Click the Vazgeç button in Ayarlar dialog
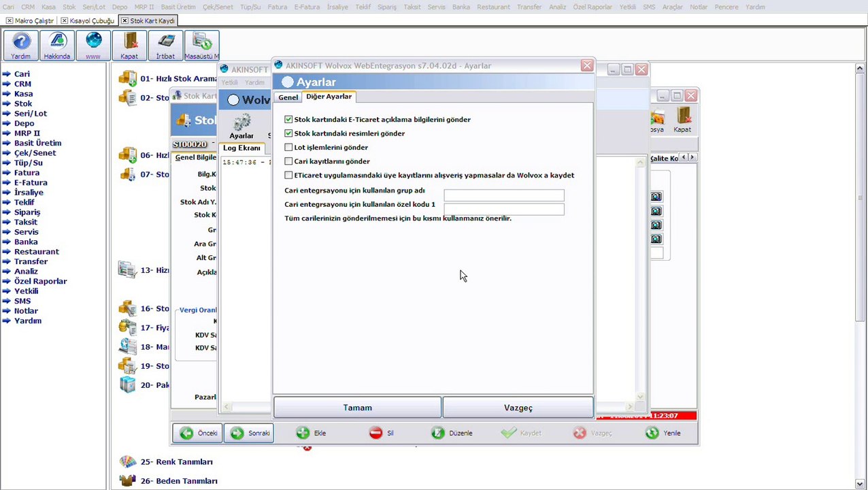The height and width of the screenshot is (490, 868). [518, 408]
